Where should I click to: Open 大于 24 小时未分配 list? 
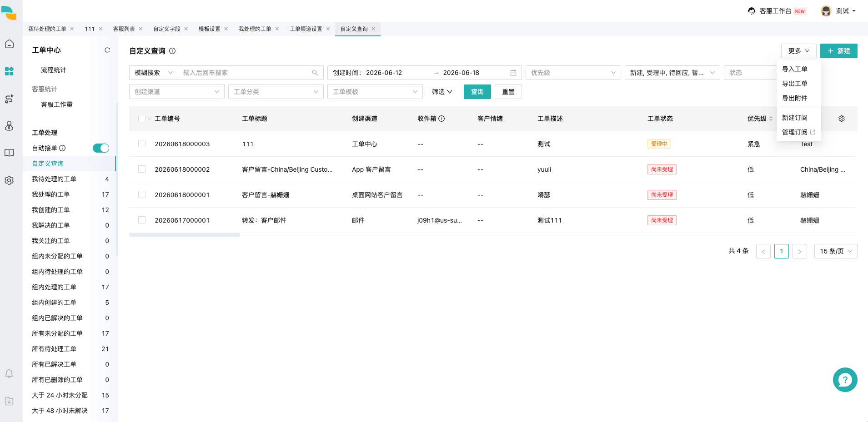69,395
